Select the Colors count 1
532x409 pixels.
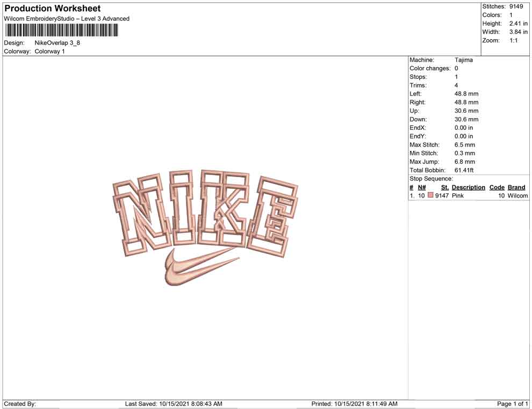[x=511, y=15]
